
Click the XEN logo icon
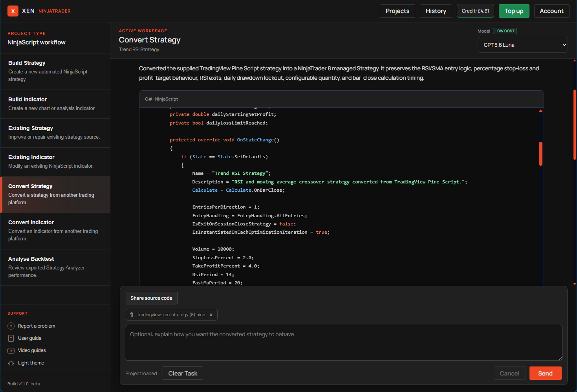coord(13,11)
